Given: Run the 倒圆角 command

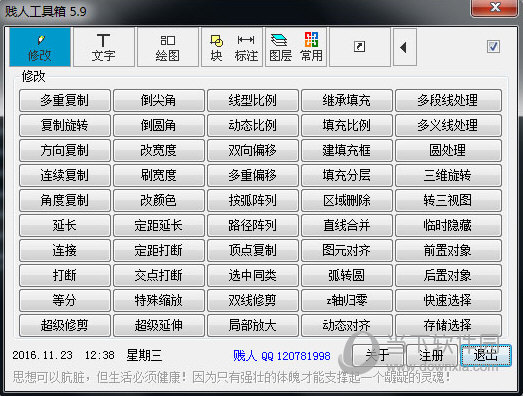Looking at the screenshot, I should coord(159,125).
